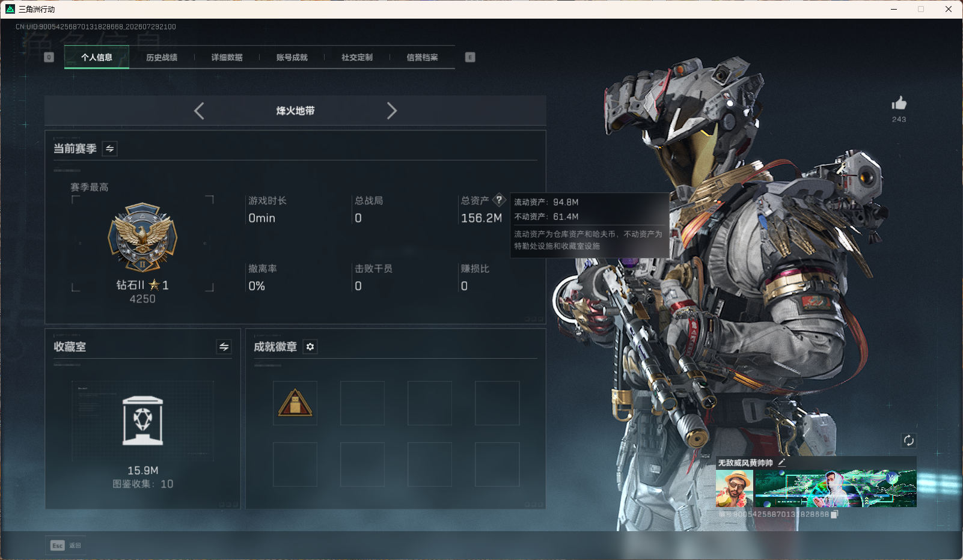Click the 三角洲行动 app icon in title bar

10,9
